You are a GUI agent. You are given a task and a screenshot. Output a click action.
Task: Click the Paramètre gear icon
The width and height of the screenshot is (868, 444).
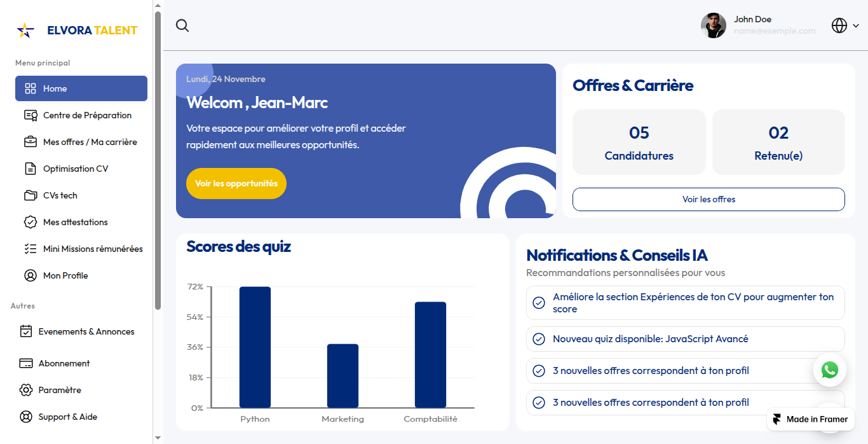coord(26,390)
